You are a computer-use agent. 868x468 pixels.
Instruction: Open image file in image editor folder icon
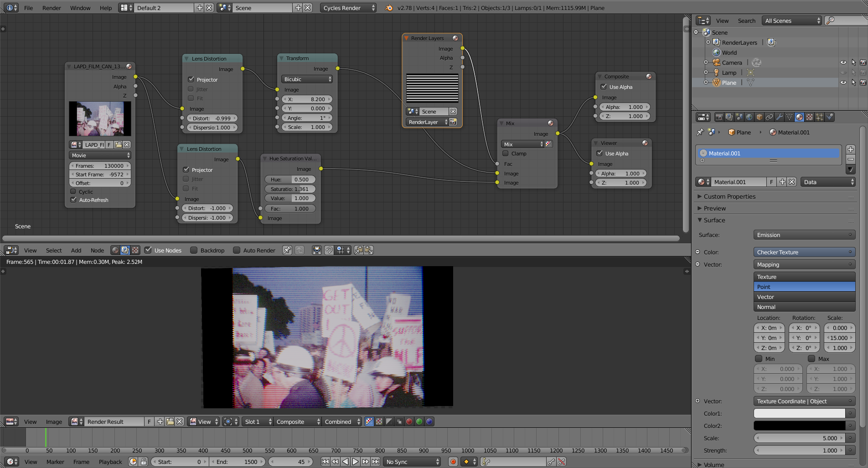[x=170, y=422]
